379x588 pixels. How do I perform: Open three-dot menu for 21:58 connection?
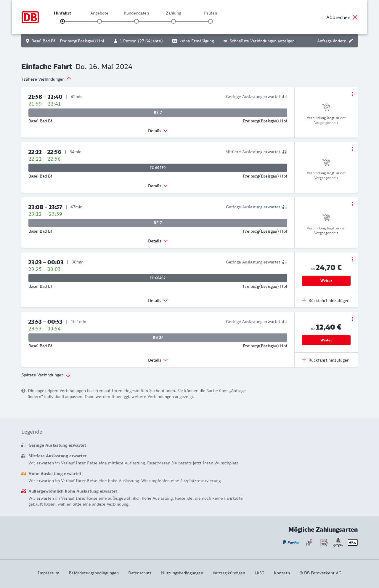pyautogui.click(x=352, y=94)
